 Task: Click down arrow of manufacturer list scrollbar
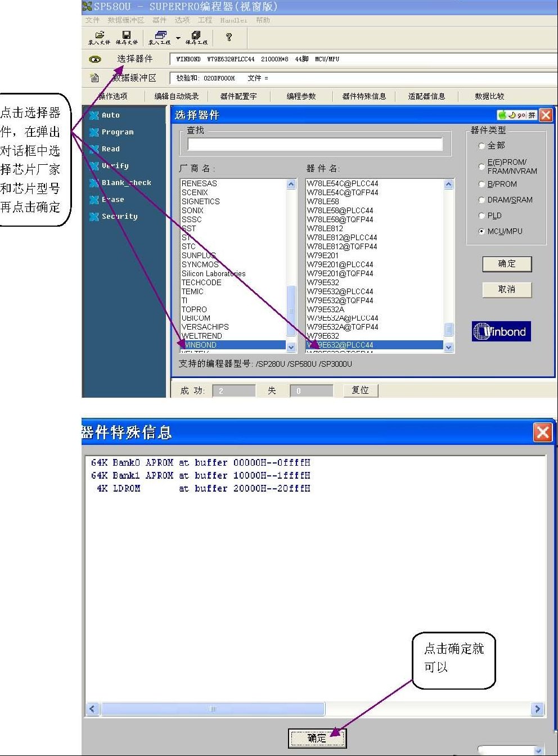291,347
